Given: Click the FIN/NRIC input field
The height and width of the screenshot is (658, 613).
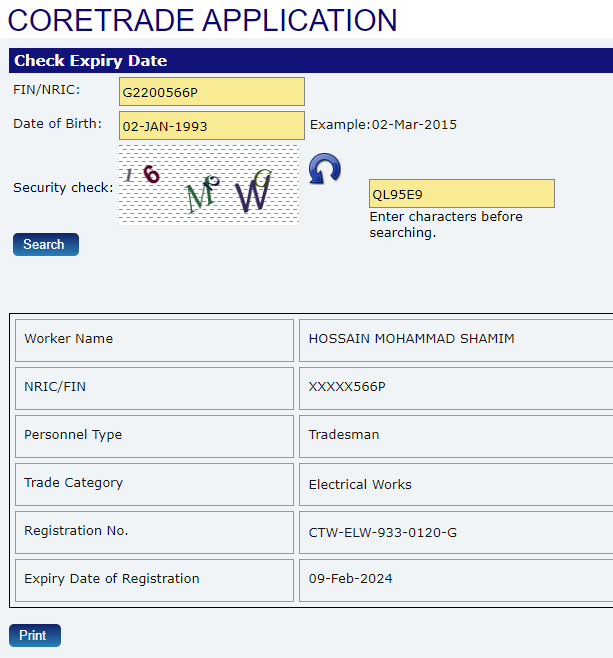Looking at the screenshot, I should pyautogui.click(x=211, y=92).
